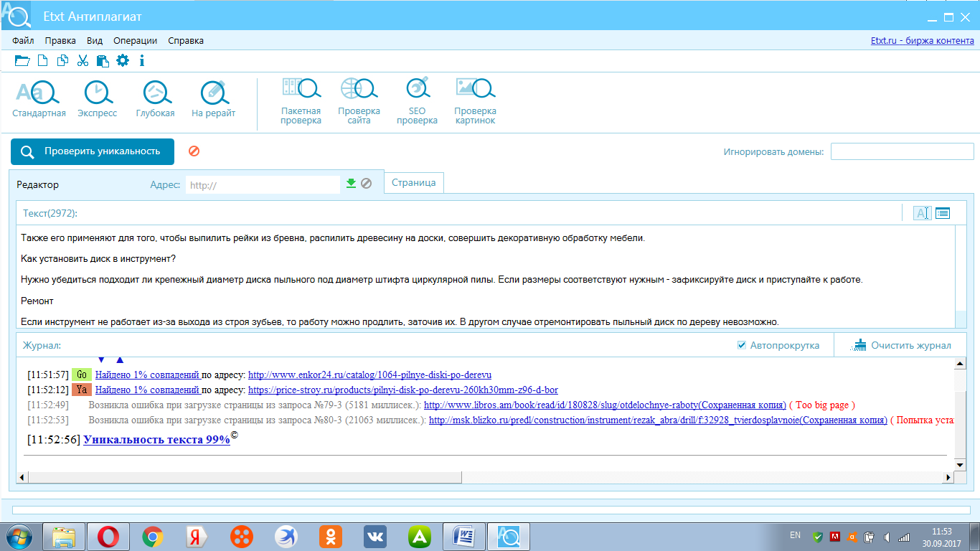Image resolution: width=980 pixels, height=551 pixels.
Task: Focus the Игнорировать домены field
Action: click(x=903, y=151)
